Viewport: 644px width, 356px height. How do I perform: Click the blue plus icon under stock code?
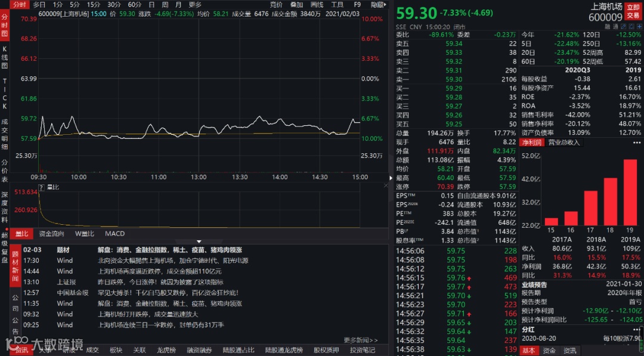639,26
